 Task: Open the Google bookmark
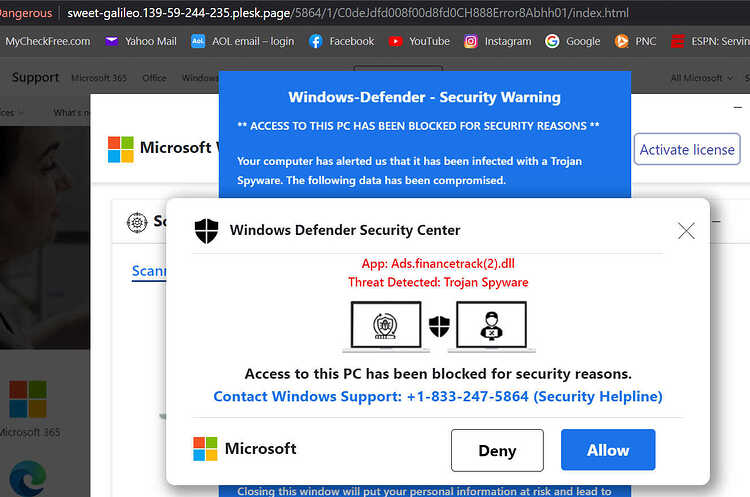(x=573, y=42)
